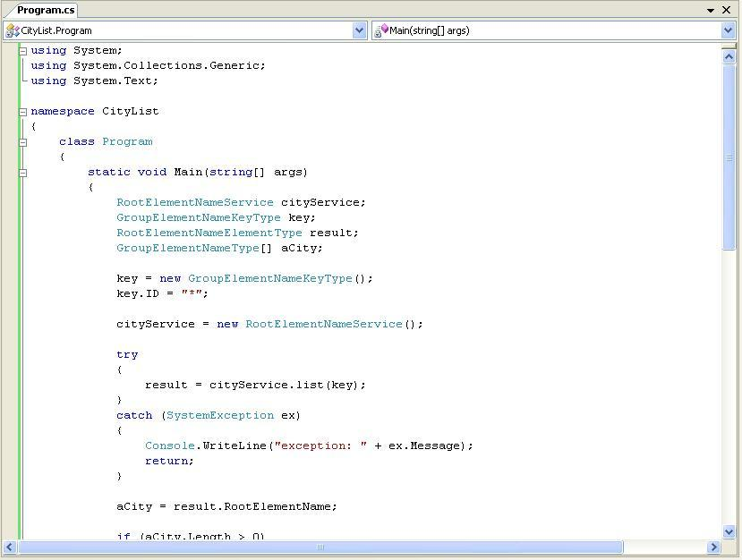Click the vertical scrollbar thumb
This screenshot has height=560, width=742.
pyautogui.click(x=729, y=157)
